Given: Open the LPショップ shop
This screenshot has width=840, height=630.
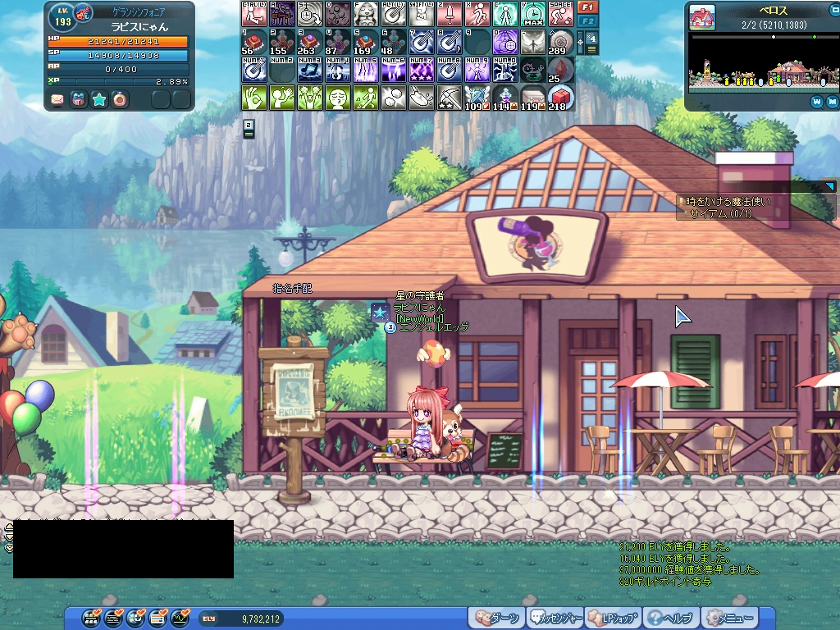Looking at the screenshot, I should (x=614, y=619).
